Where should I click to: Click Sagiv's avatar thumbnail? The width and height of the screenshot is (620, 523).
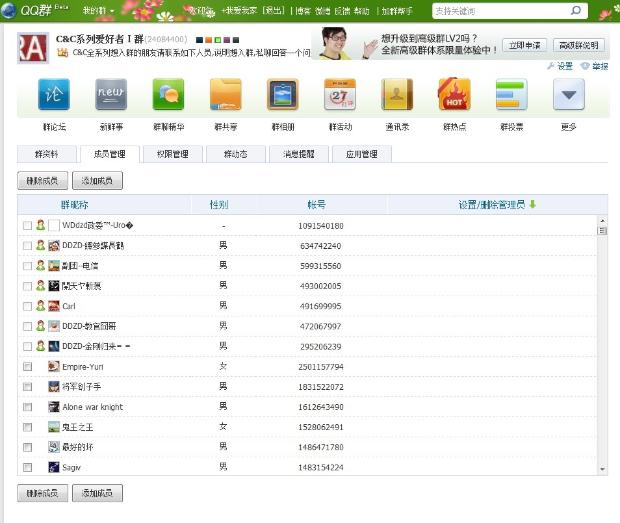[x=54, y=467]
